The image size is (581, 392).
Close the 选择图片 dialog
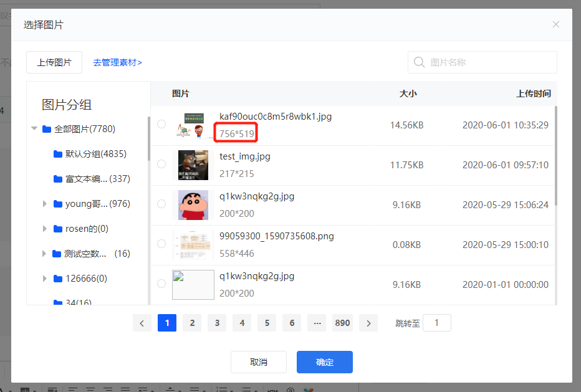tap(556, 24)
